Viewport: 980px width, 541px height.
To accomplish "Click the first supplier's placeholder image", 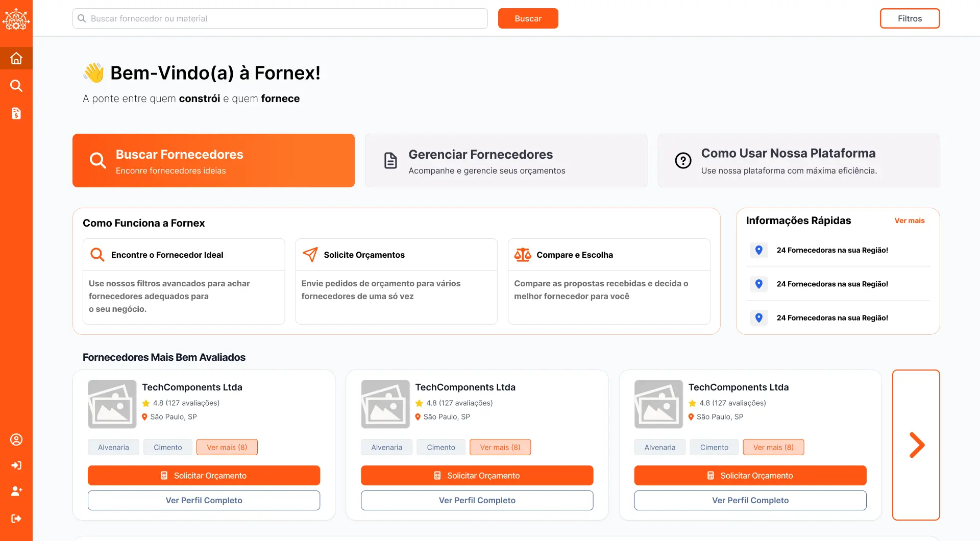I will pyautogui.click(x=112, y=404).
